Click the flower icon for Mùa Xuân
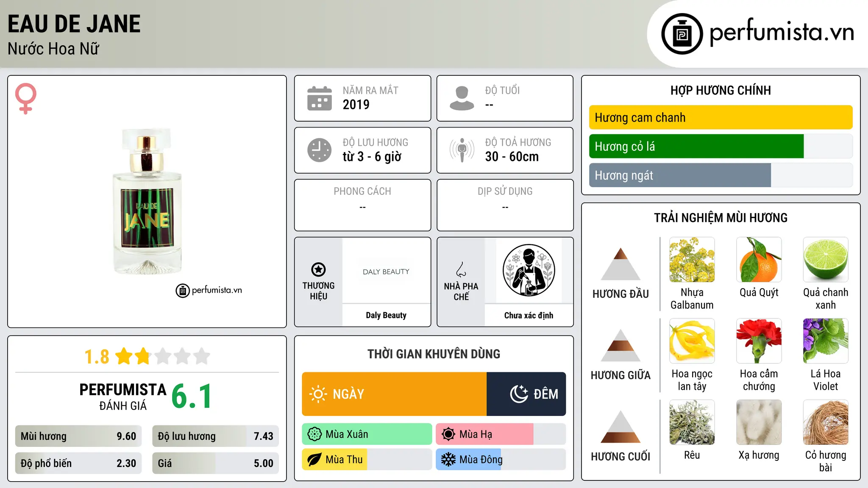868x488 pixels. [x=314, y=434]
